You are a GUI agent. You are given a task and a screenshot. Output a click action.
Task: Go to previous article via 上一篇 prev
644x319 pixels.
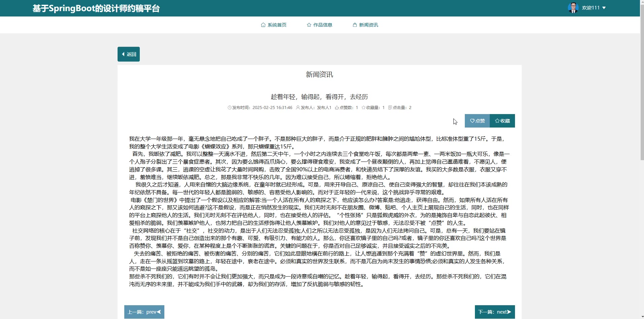(x=144, y=312)
